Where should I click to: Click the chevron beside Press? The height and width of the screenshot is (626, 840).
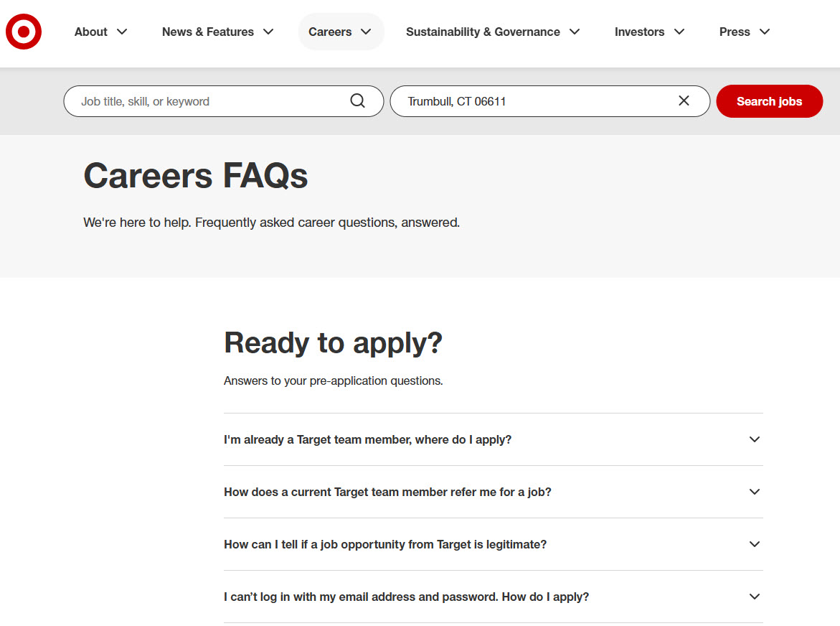pos(765,32)
